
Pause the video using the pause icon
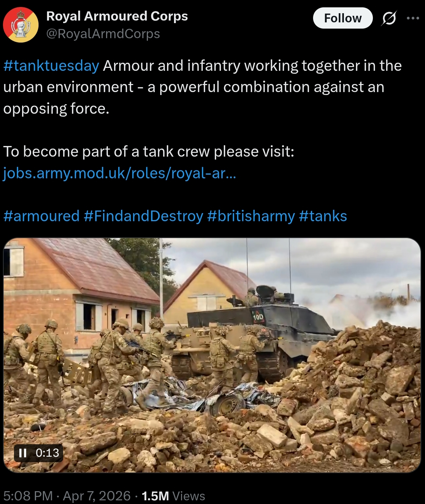tap(23, 453)
